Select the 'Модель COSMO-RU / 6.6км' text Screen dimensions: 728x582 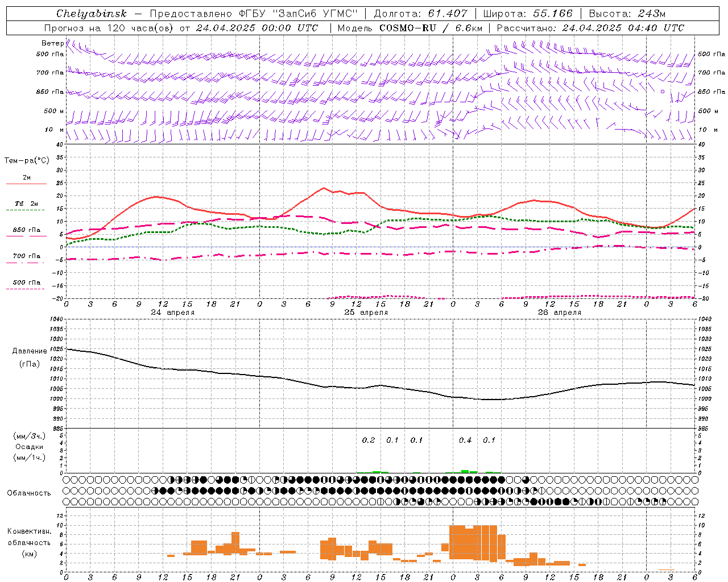409,28
